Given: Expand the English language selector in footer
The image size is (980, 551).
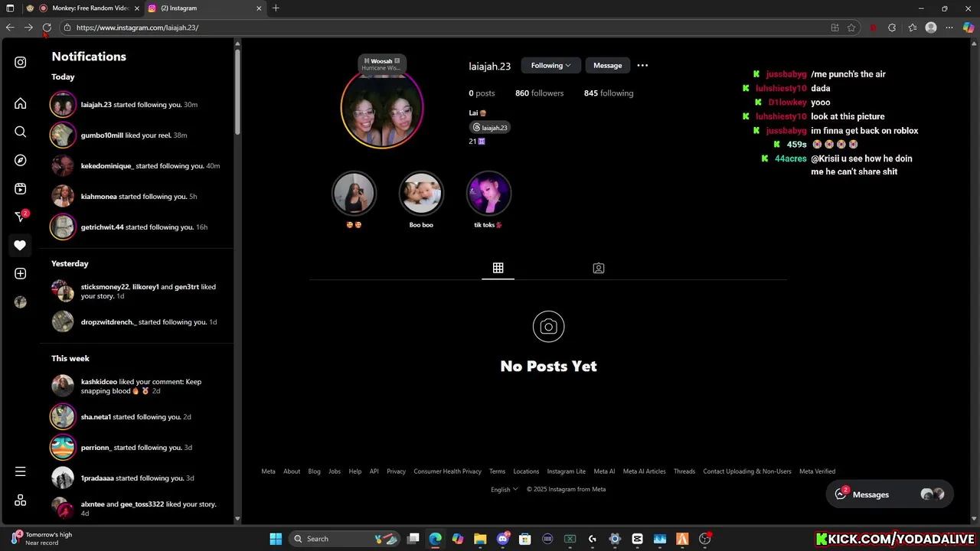Looking at the screenshot, I should [x=505, y=489].
